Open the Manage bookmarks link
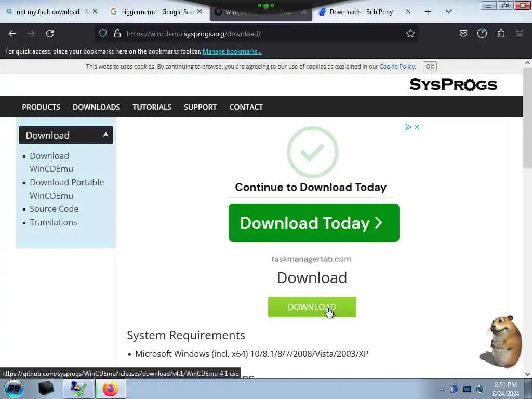 [232, 51]
